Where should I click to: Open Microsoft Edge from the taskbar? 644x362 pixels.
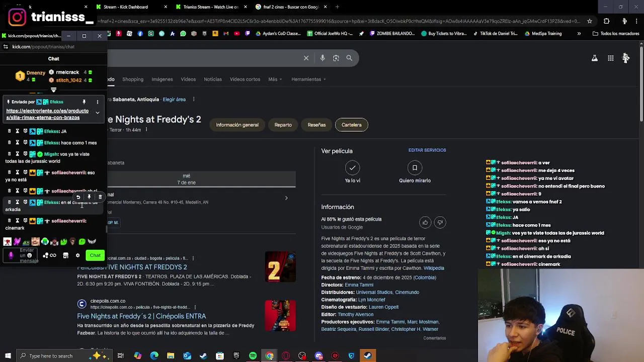[154, 356]
